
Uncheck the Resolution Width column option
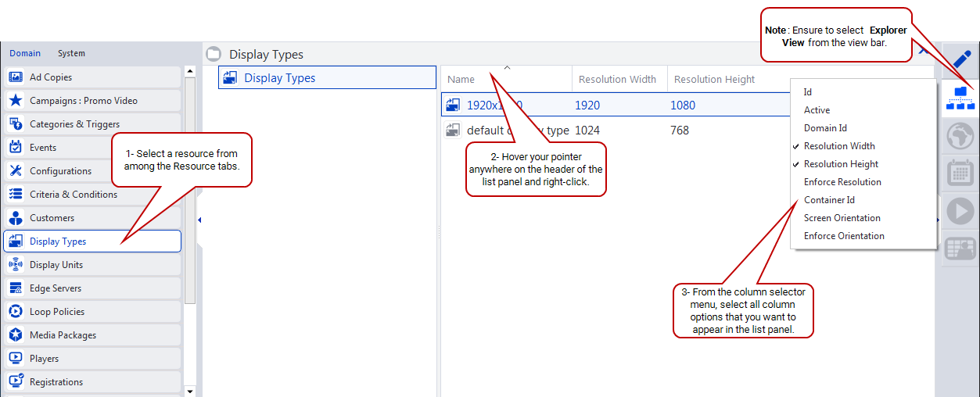click(839, 146)
